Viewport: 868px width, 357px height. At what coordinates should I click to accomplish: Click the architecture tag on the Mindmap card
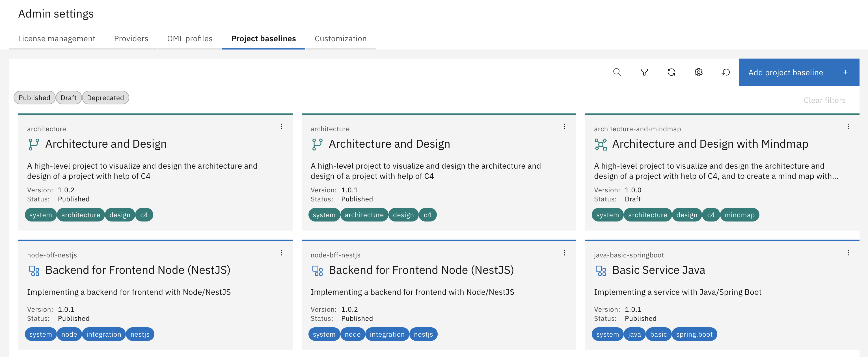click(647, 215)
